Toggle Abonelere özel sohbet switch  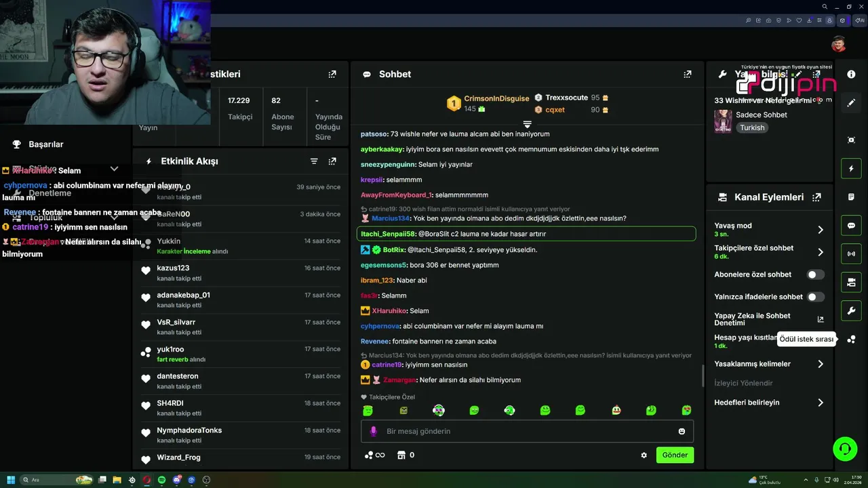coord(815,274)
